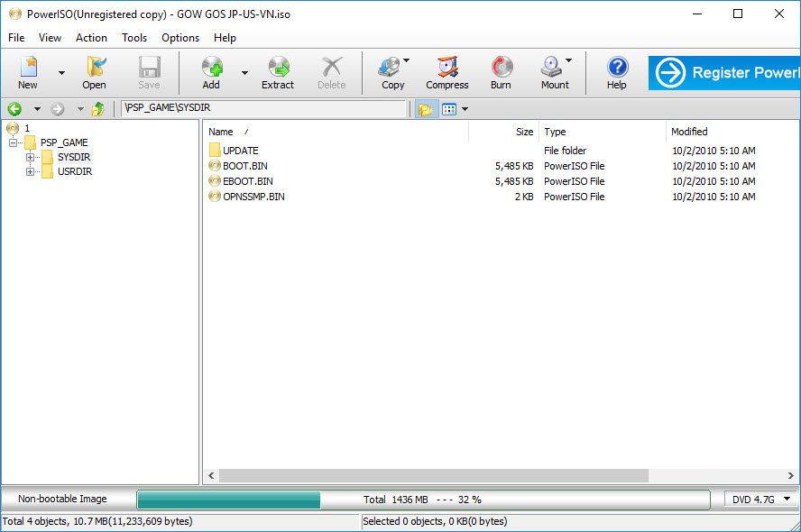Click 'Selected 0 objects' status bar text
This screenshot has height=532, width=801.
pos(435,521)
